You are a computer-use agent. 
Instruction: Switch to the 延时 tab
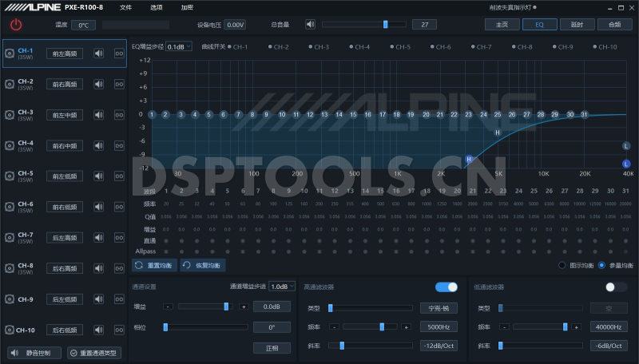pyautogui.click(x=577, y=25)
